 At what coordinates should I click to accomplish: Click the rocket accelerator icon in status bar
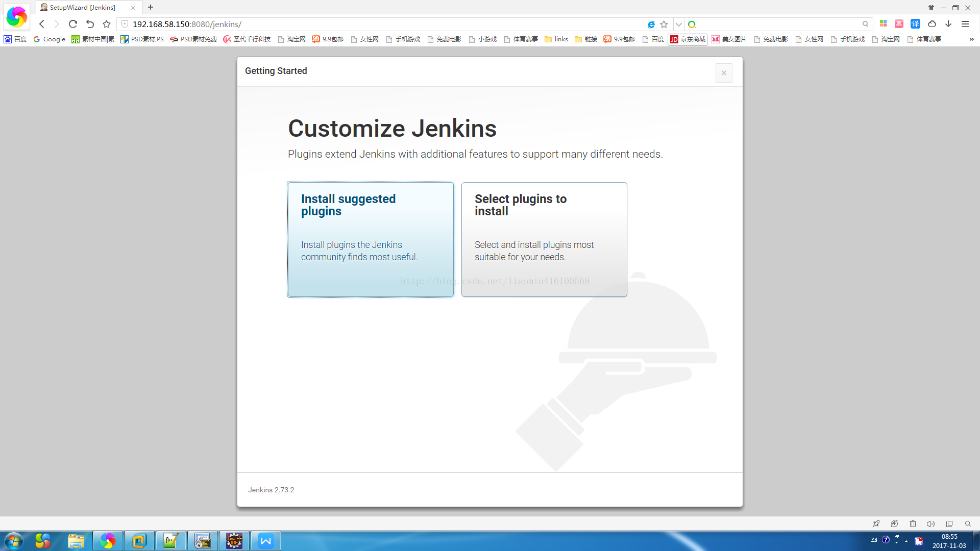(x=876, y=524)
